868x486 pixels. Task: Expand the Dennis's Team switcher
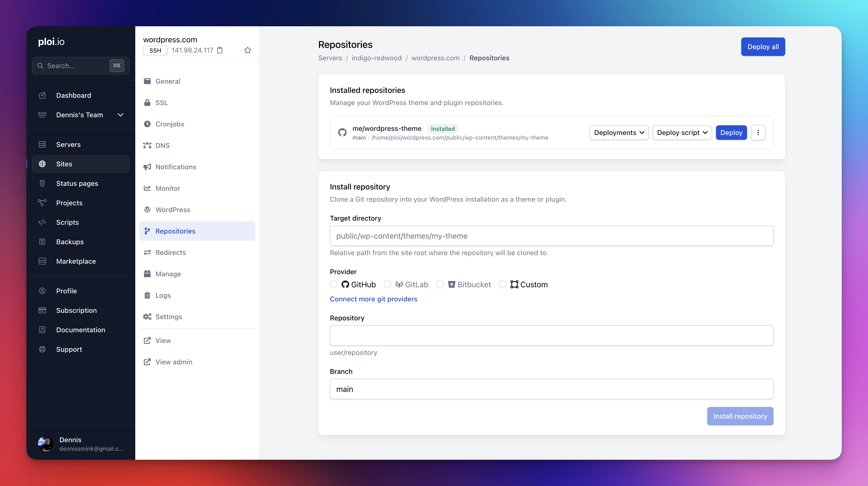pos(120,115)
